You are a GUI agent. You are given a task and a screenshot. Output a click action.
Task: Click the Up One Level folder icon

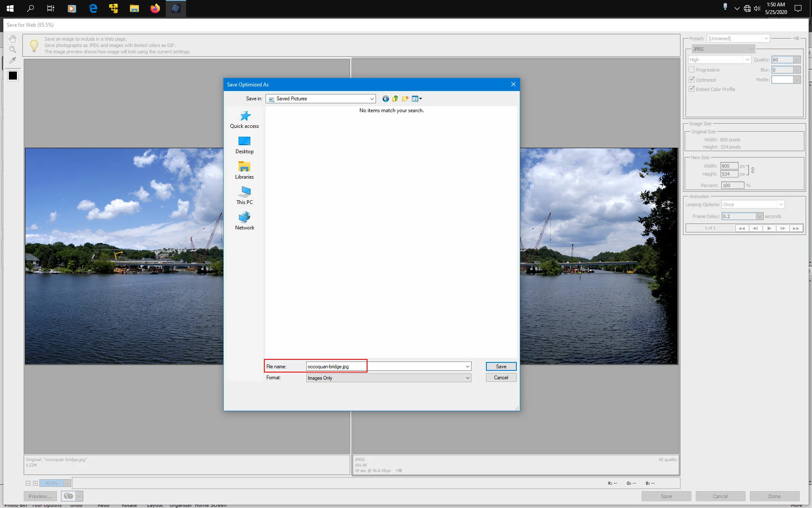[395, 99]
